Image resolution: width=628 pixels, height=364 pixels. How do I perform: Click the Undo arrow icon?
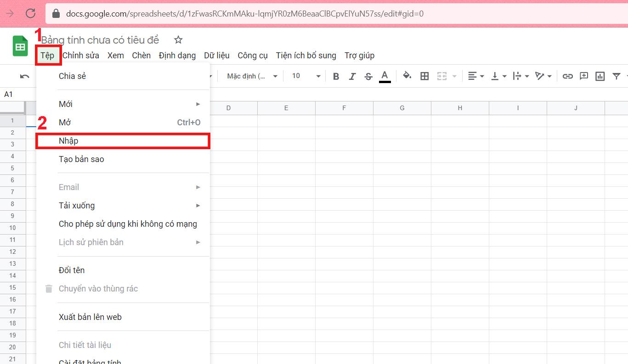(25, 76)
